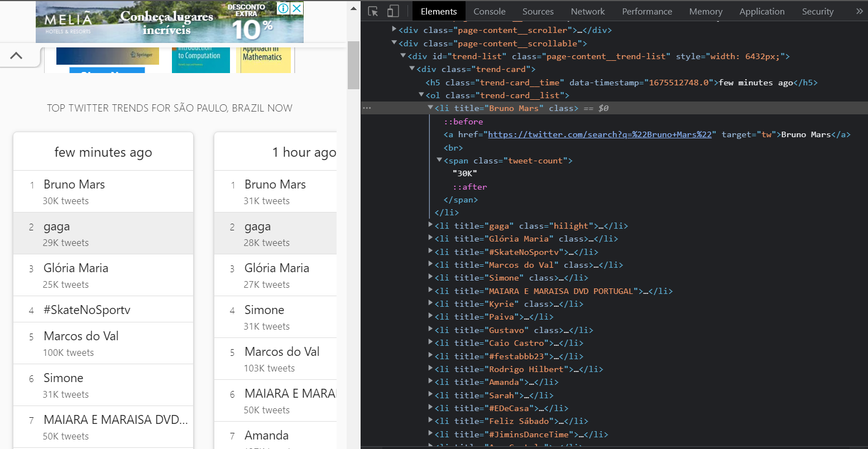The height and width of the screenshot is (449, 868).
Task: Collapse the trend-list div node
Action: tap(403, 56)
